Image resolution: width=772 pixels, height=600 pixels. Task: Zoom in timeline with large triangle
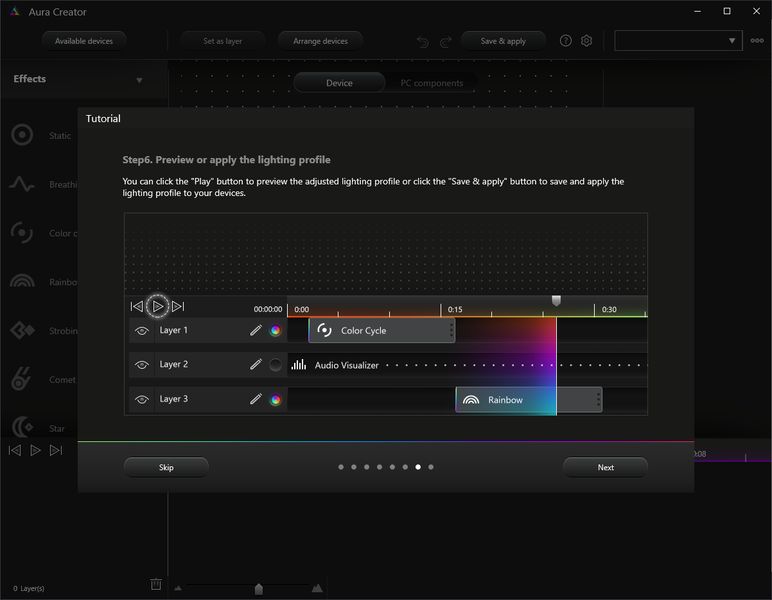pos(317,588)
